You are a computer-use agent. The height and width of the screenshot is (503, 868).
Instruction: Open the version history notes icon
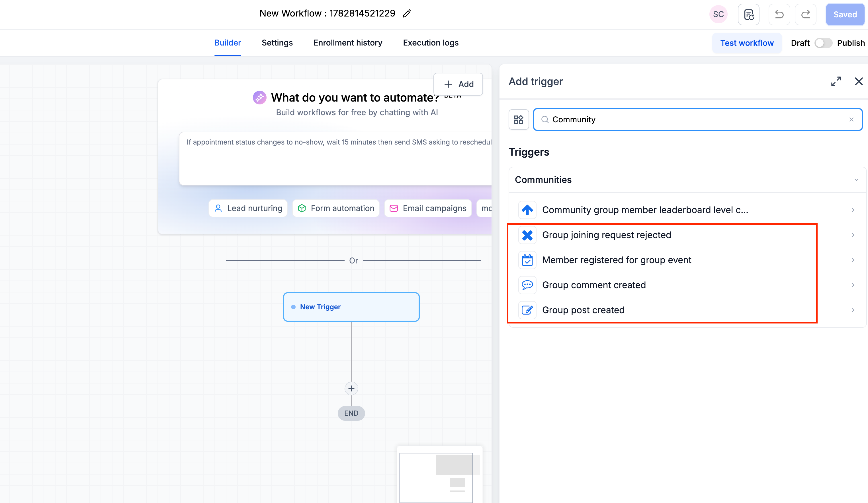point(748,15)
